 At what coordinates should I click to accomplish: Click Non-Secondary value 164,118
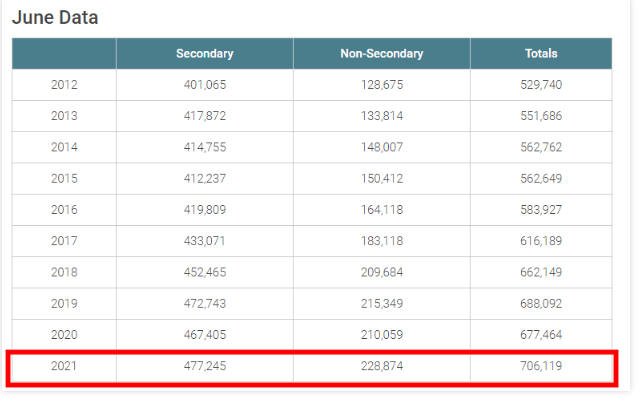(x=382, y=209)
